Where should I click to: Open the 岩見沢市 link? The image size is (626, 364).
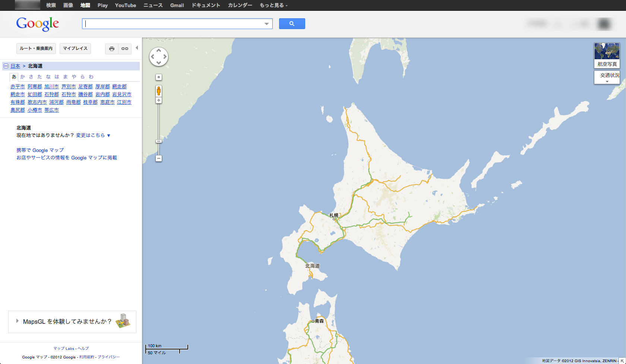pos(122,94)
